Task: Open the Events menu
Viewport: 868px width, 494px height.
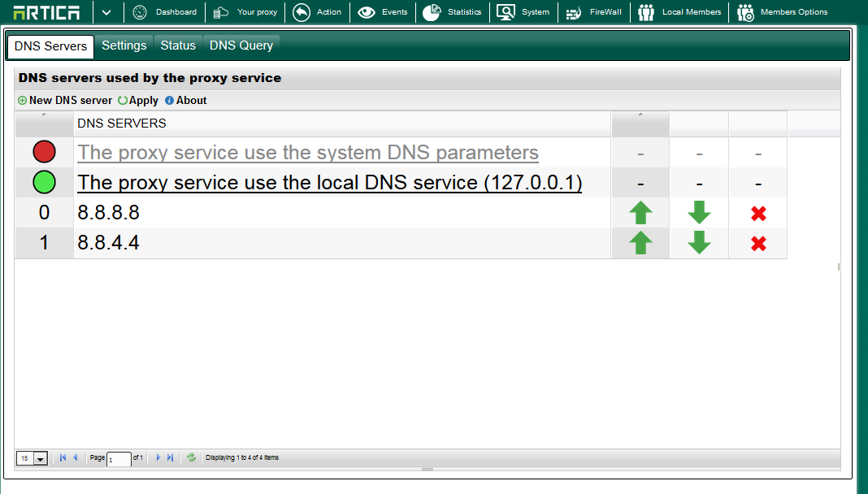Action: point(383,12)
